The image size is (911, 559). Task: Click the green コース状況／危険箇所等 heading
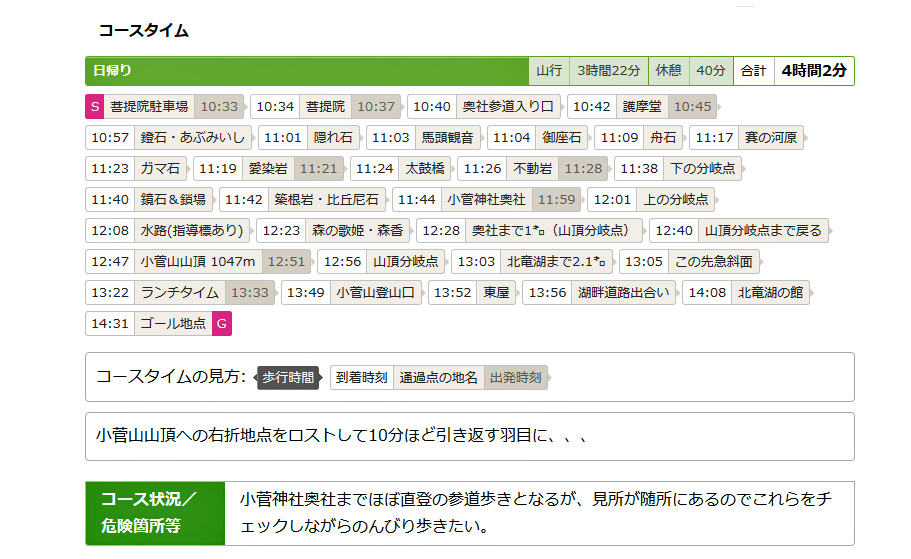[x=155, y=512]
